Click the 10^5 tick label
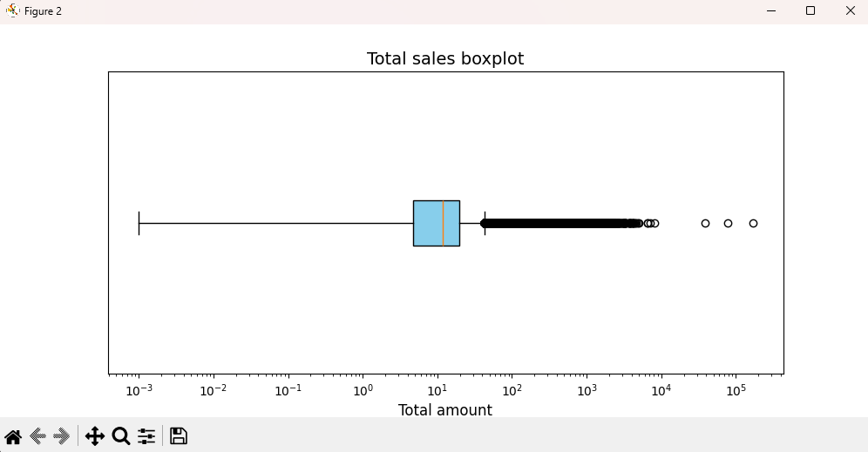This screenshot has height=452, width=868. pyautogui.click(x=736, y=390)
